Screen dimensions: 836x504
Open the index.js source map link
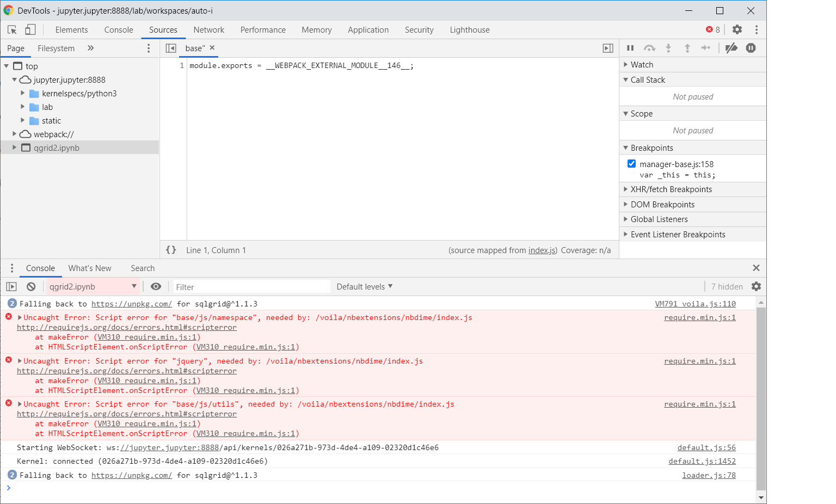[x=542, y=250]
